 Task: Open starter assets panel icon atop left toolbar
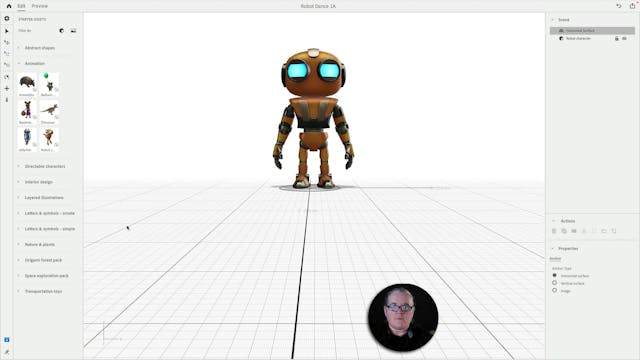pyautogui.click(x=7, y=18)
